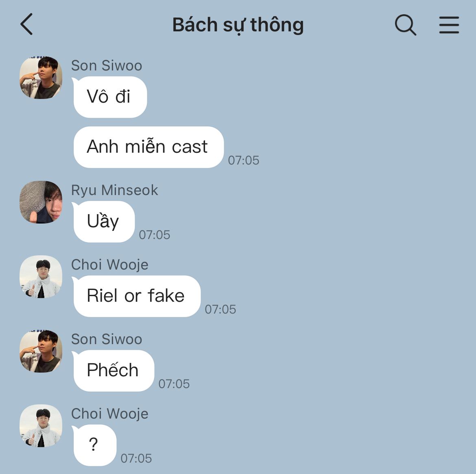The image size is (476, 474).
Task: Select the Phếch message bubble
Action: (114, 371)
